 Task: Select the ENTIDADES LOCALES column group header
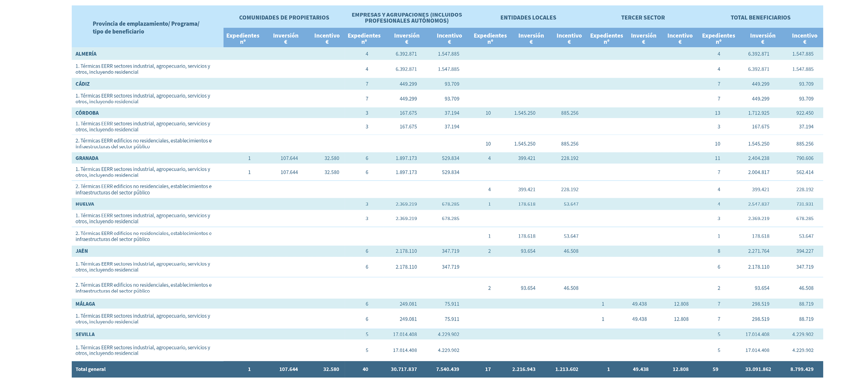528,18
